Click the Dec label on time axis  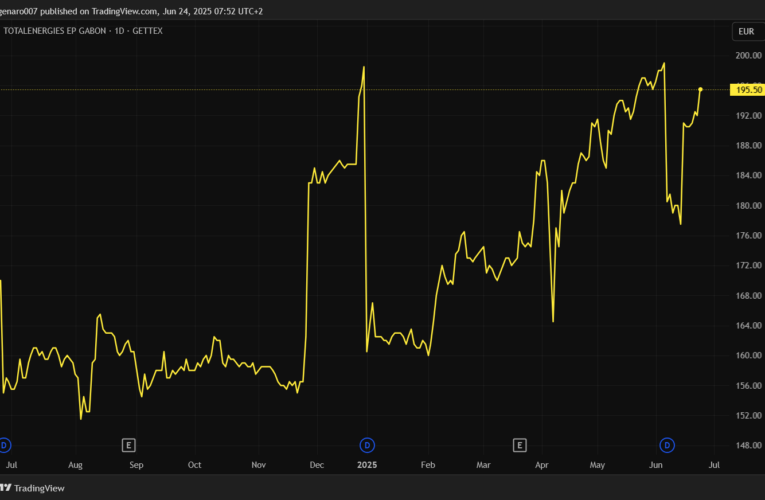[317, 465]
